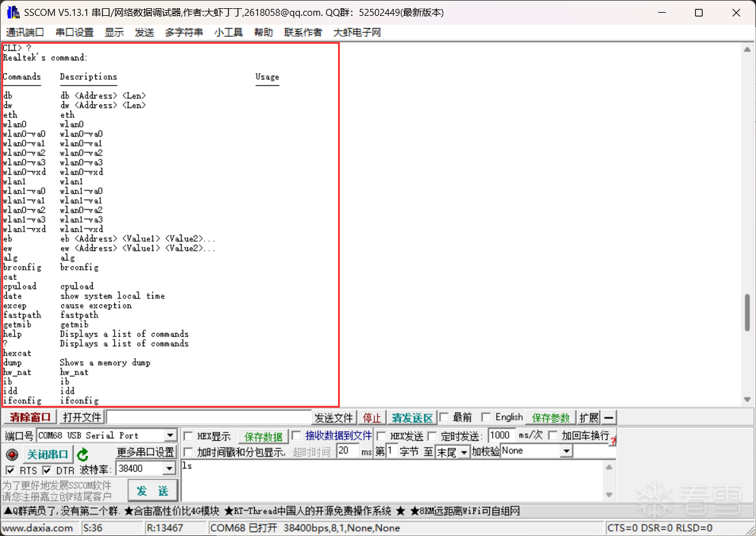Uncheck the DTR checkbox
This screenshot has height=536, width=756.
point(47,470)
